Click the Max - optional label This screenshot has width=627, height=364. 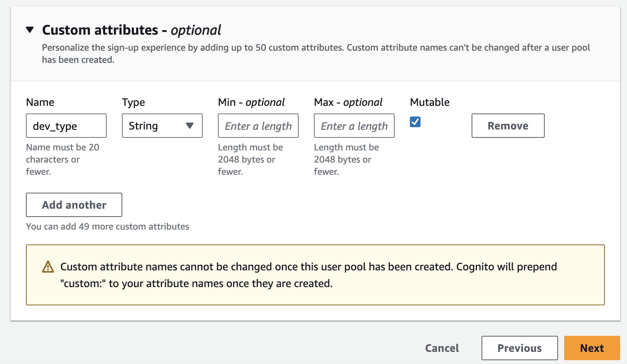tap(348, 102)
